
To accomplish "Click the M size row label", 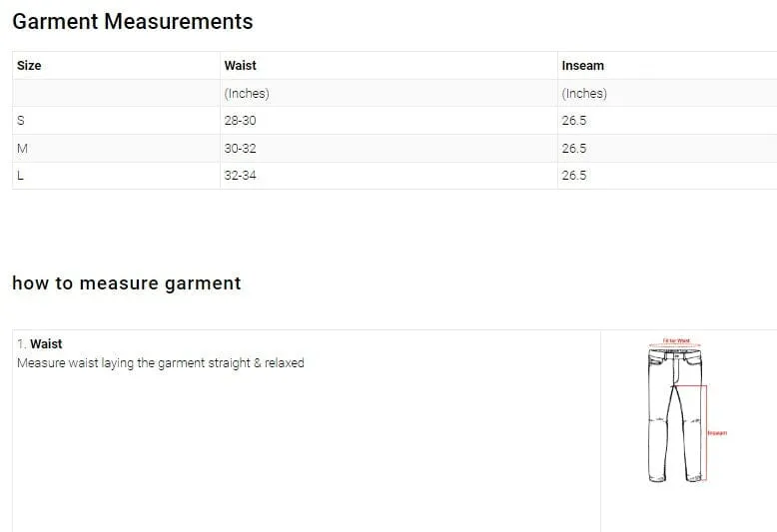I will tap(22, 148).
